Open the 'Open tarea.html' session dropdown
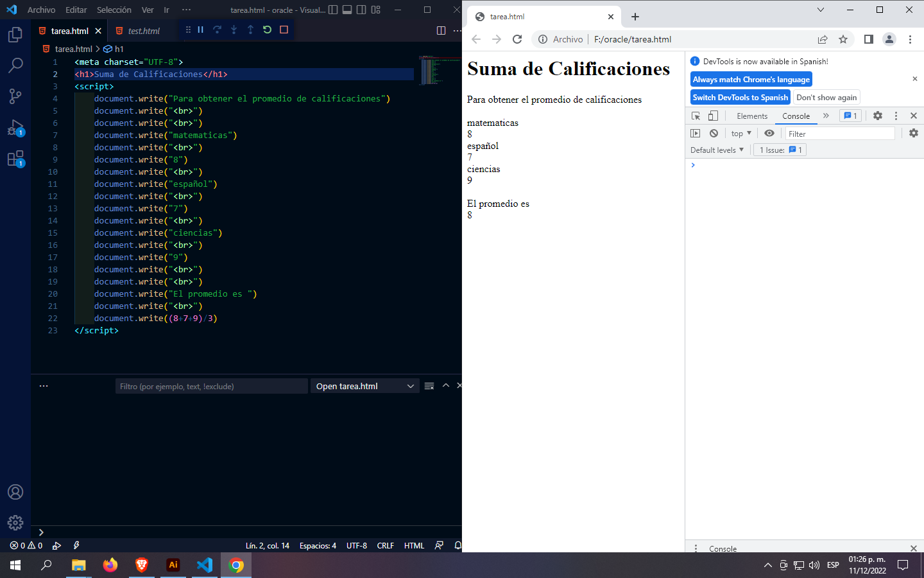The height and width of the screenshot is (578, 924). point(364,386)
